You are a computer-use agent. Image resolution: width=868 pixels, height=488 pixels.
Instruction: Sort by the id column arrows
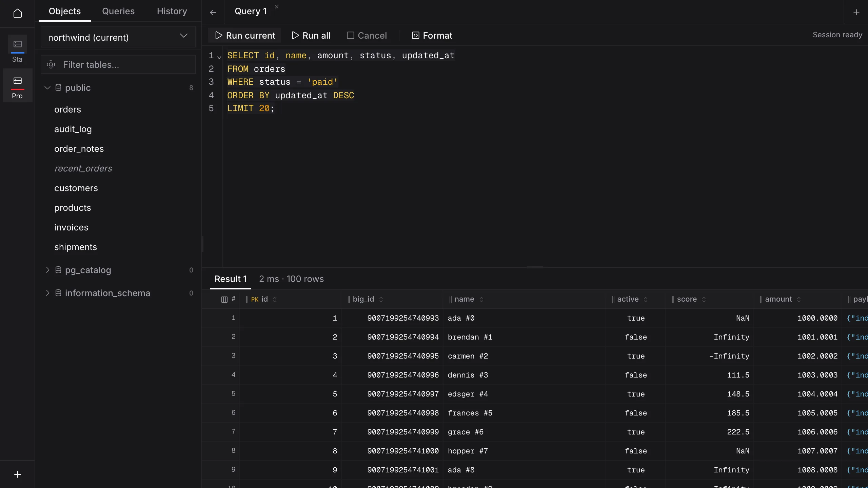pos(275,299)
